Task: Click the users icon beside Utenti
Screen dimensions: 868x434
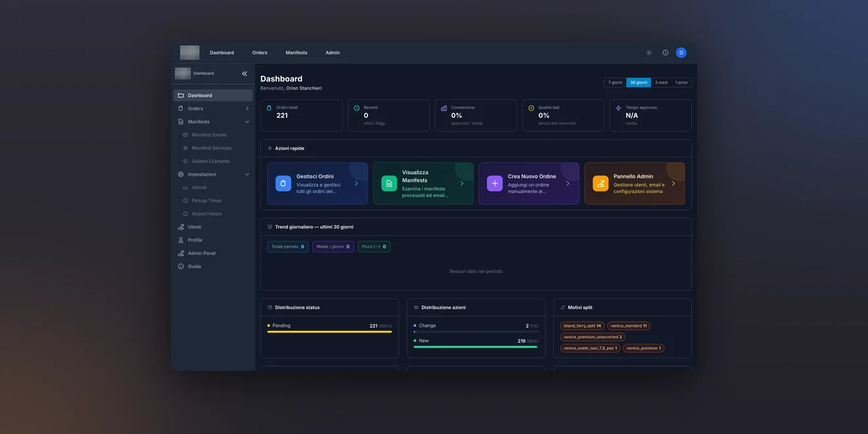Action: [181, 227]
